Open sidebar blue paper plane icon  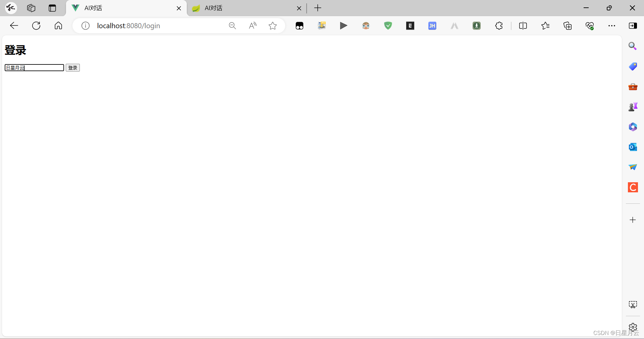633,167
